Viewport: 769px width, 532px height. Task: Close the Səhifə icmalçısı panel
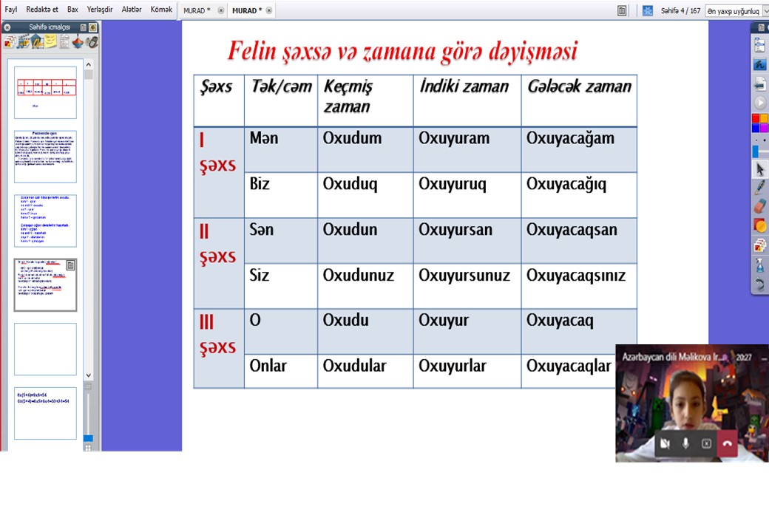(7, 27)
